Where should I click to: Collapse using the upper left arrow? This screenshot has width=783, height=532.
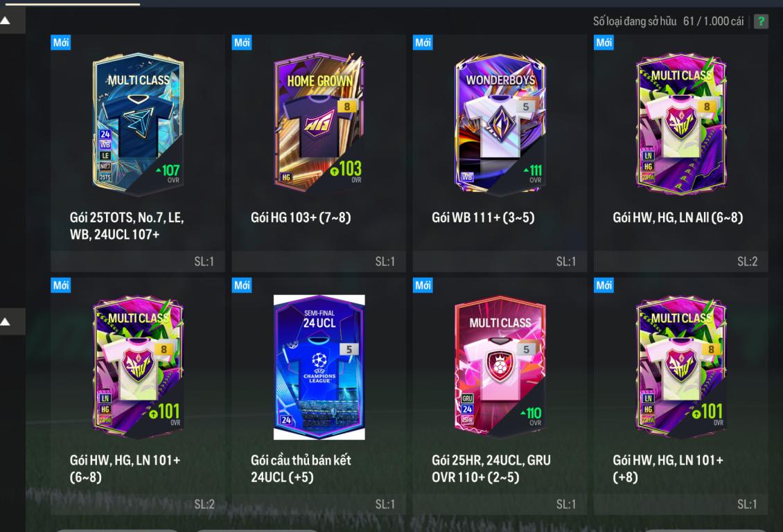[6, 21]
